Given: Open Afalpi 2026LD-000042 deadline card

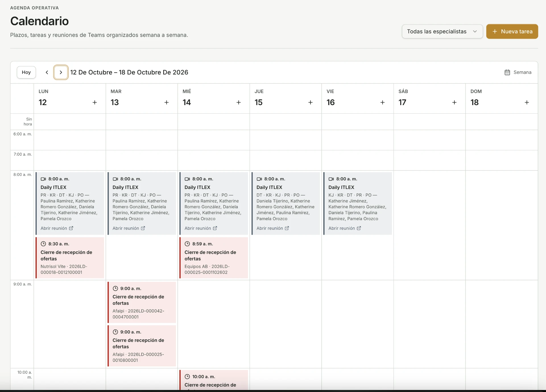Looking at the screenshot, I should pos(142,302).
